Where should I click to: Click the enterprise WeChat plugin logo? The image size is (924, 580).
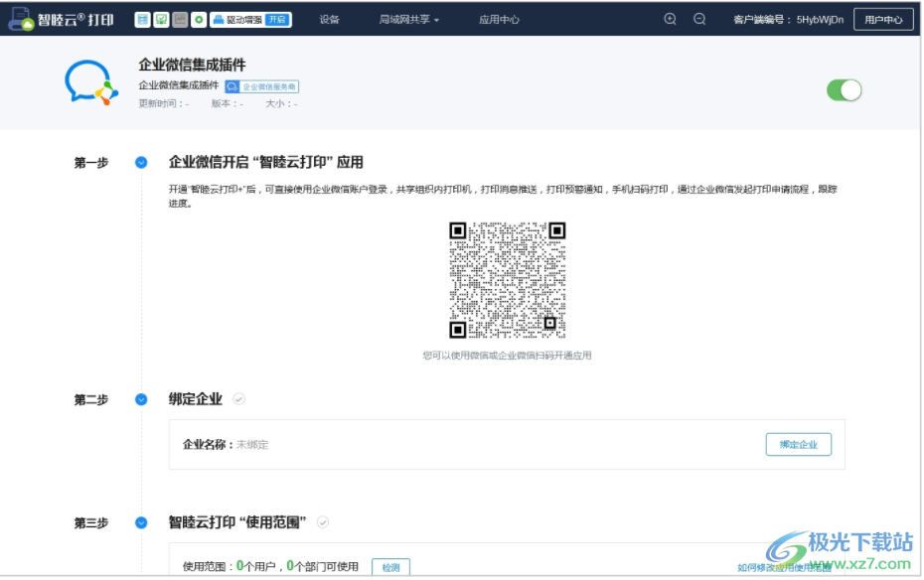click(x=91, y=82)
